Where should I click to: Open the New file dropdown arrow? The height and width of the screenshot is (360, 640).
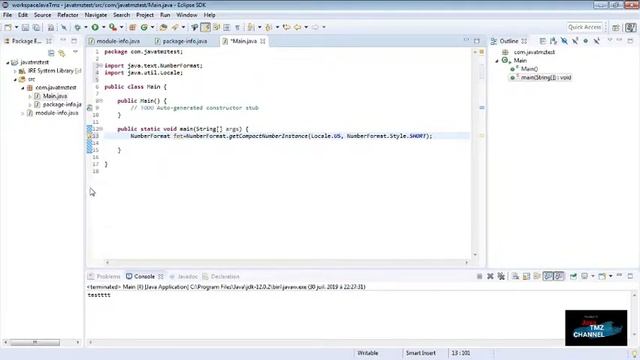[x=16, y=27]
